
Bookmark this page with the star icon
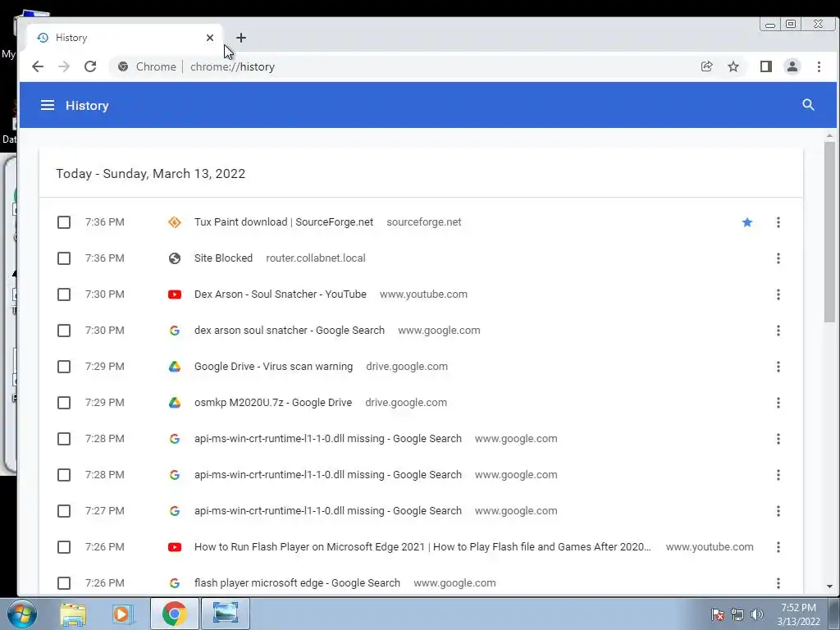[x=733, y=66]
